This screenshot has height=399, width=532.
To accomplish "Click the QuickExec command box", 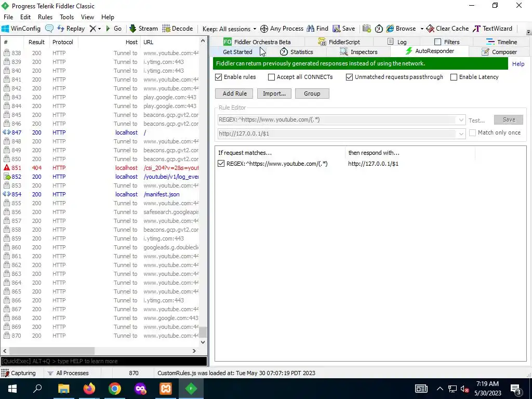I will pyautogui.click(x=104, y=362).
